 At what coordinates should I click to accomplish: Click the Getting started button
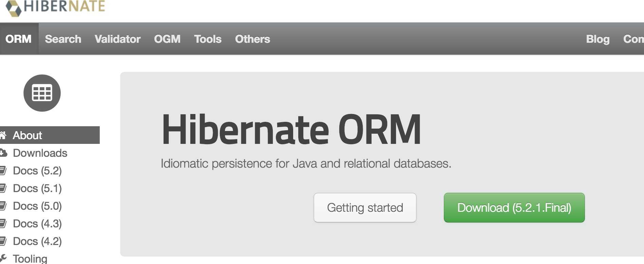tap(365, 208)
